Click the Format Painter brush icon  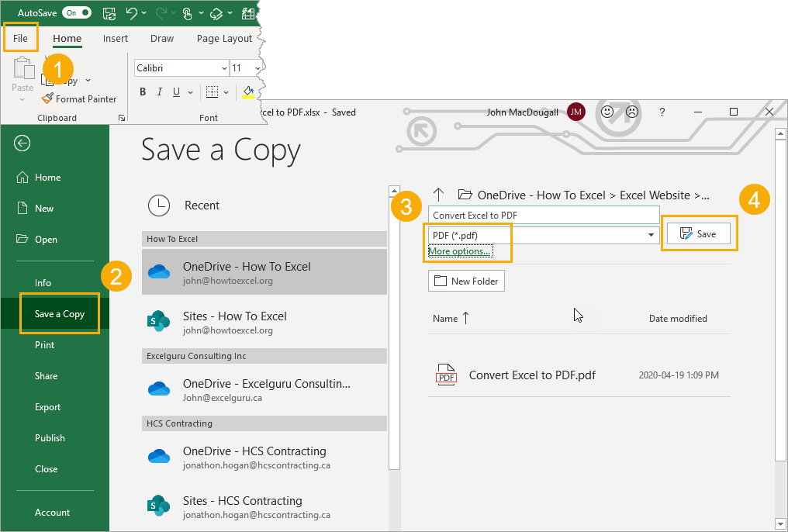coord(47,98)
